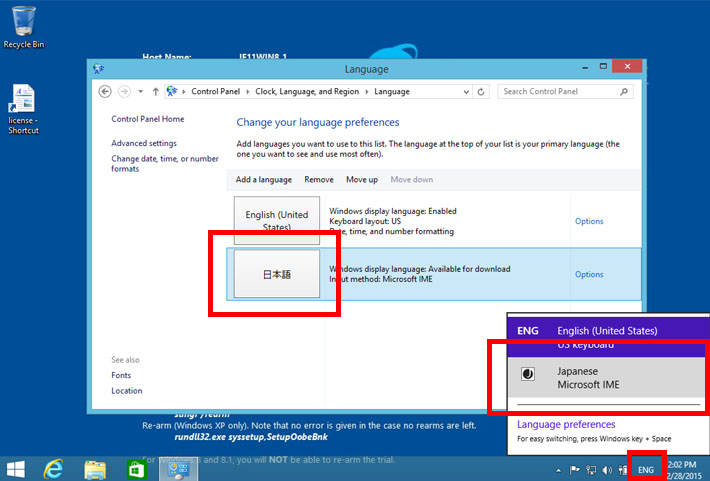Refresh the Control Panel address bar
The image size is (710, 481).
(x=482, y=91)
